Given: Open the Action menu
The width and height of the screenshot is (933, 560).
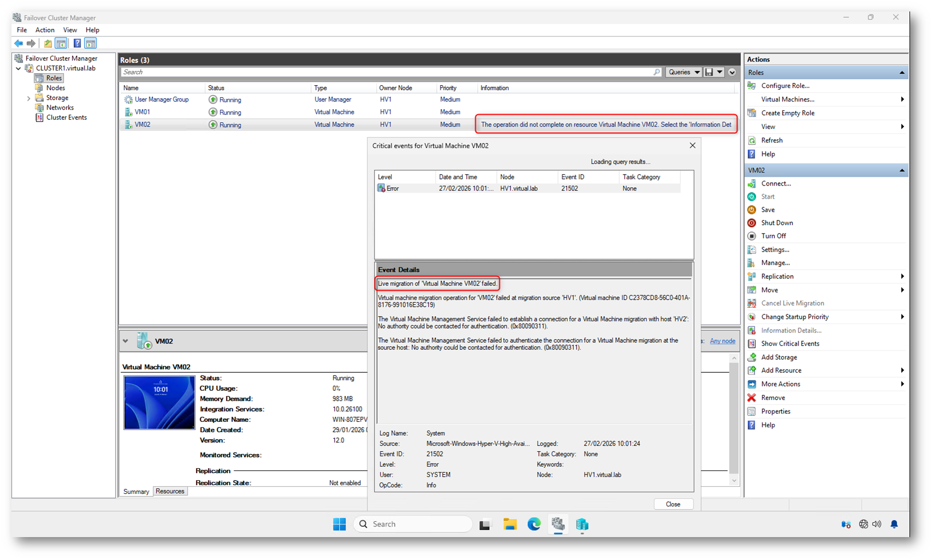Looking at the screenshot, I should coord(45,30).
